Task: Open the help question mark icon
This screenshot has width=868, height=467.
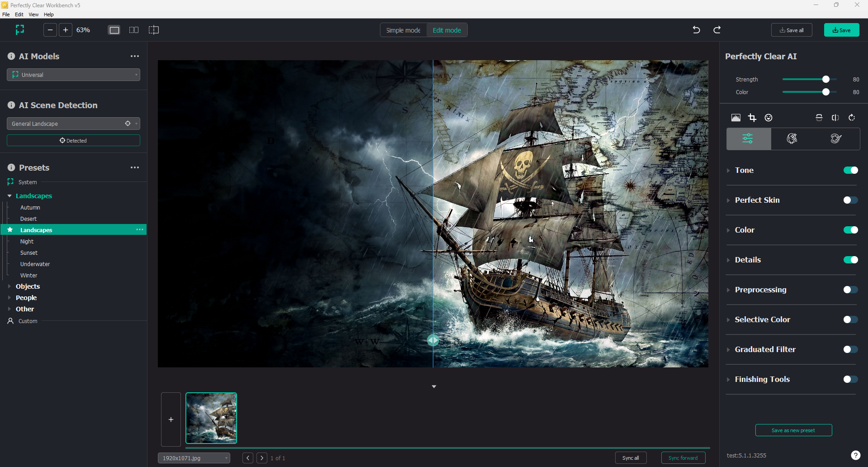Action: pos(855,455)
